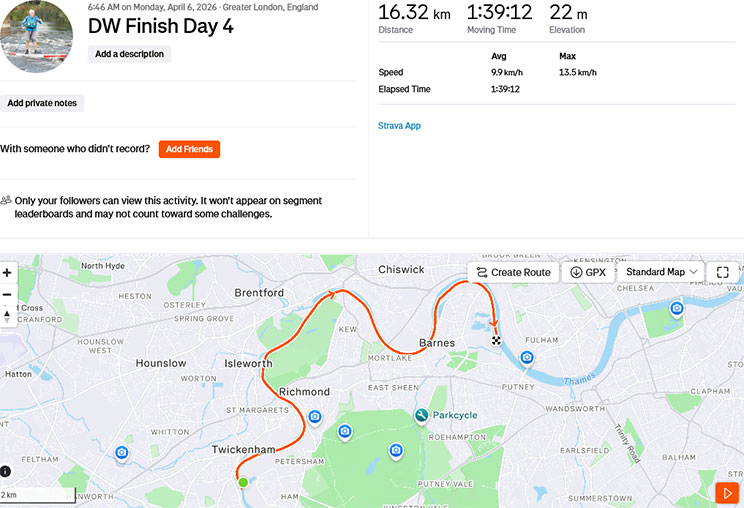
Task: Open the photo marker below Whitton
Action: click(x=122, y=453)
